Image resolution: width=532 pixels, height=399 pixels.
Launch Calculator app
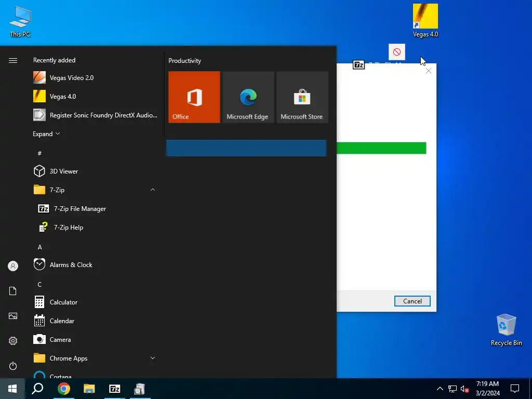[95, 302]
